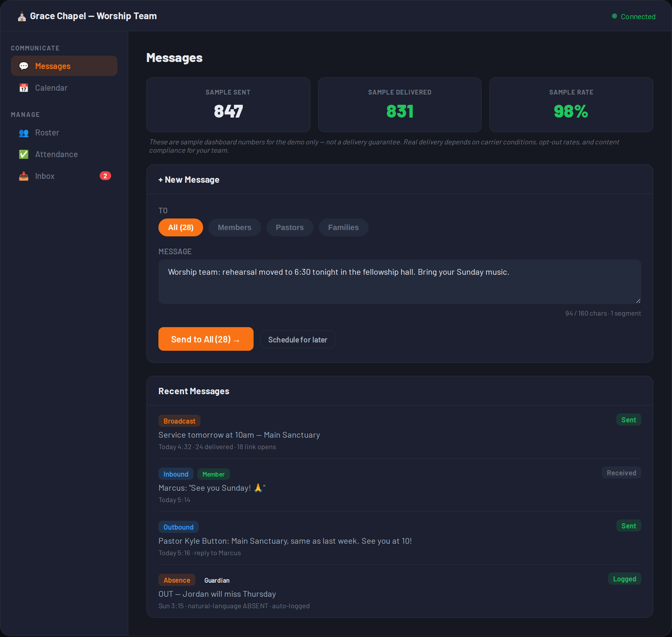The image size is (672, 637).
Task: Click the Inbound tag
Action: coord(176,474)
